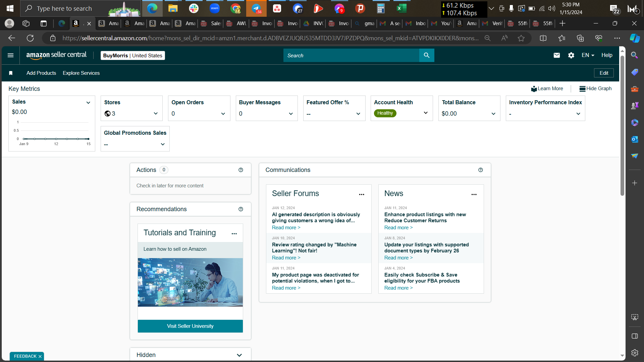
Task: Click the search magnifier button
Action: pyautogui.click(x=427, y=55)
